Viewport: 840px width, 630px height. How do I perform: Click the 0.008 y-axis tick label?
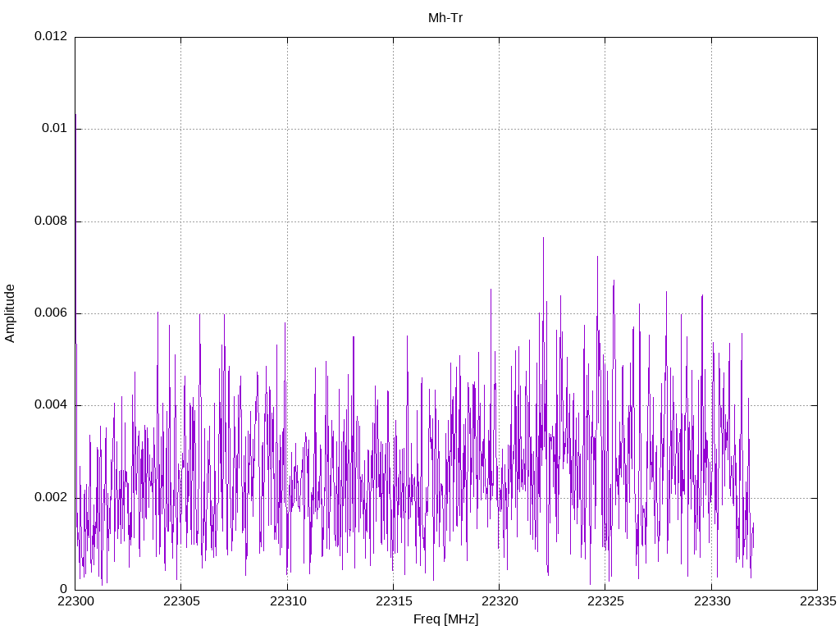[50, 221]
